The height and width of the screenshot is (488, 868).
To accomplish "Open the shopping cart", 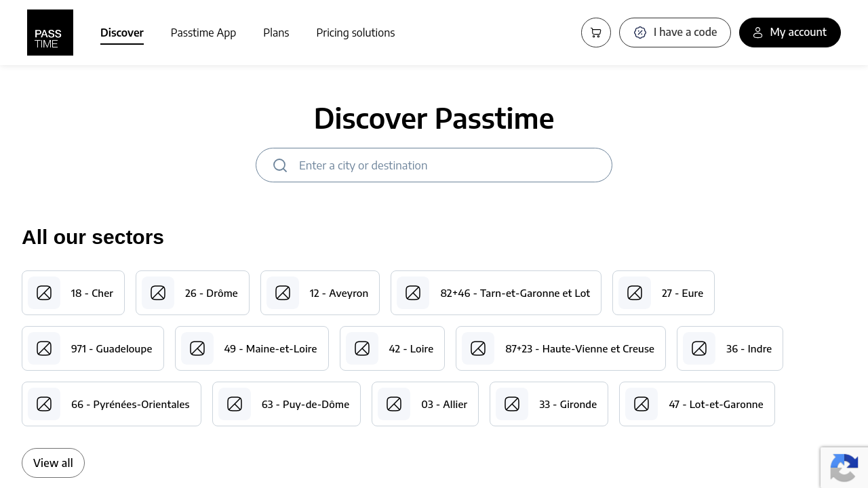I will [x=596, y=33].
